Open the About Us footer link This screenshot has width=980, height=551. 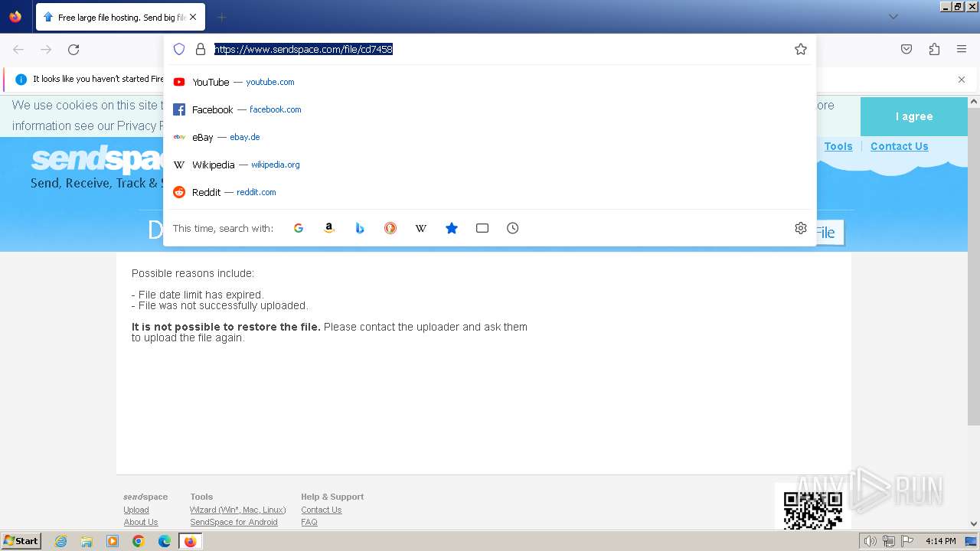141,522
